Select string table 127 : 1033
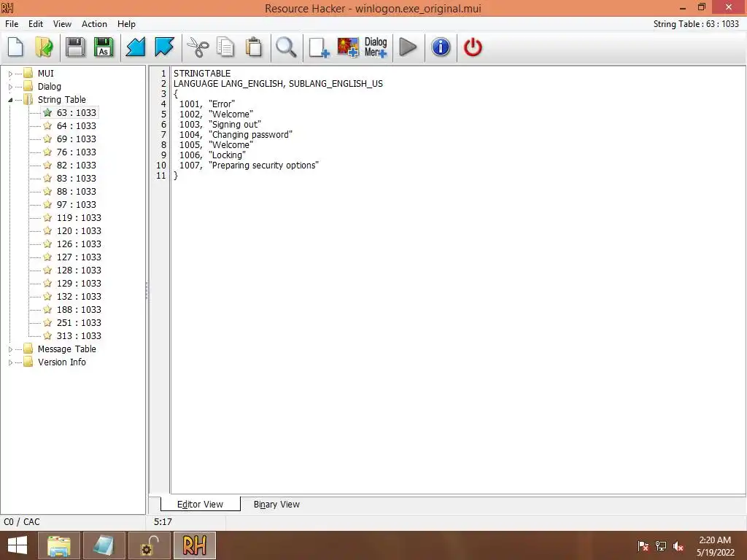This screenshot has width=747, height=560. tap(79, 257)
